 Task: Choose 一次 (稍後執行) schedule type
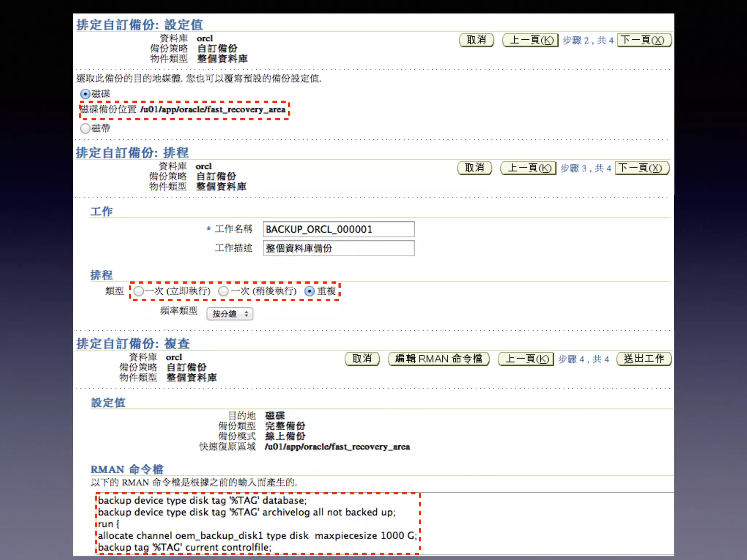pyautogui.click(x=224, y=291)
